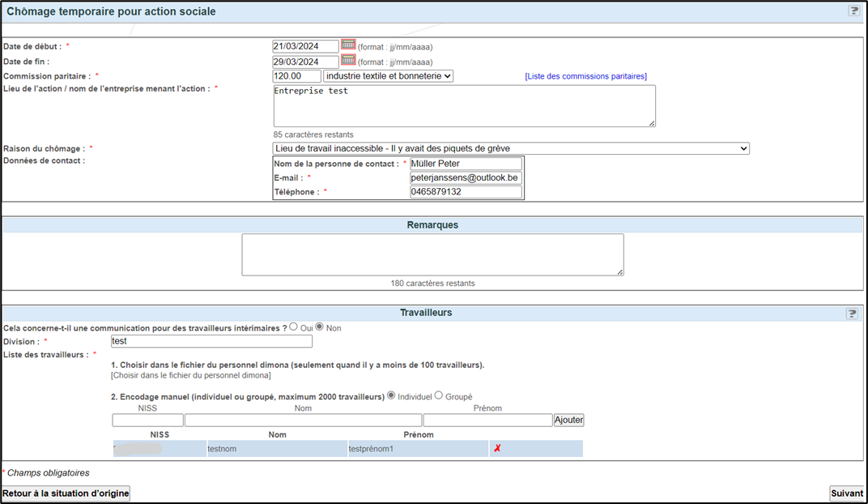Click Choisir dans le fichier du personnel dimona

(191, 375)
